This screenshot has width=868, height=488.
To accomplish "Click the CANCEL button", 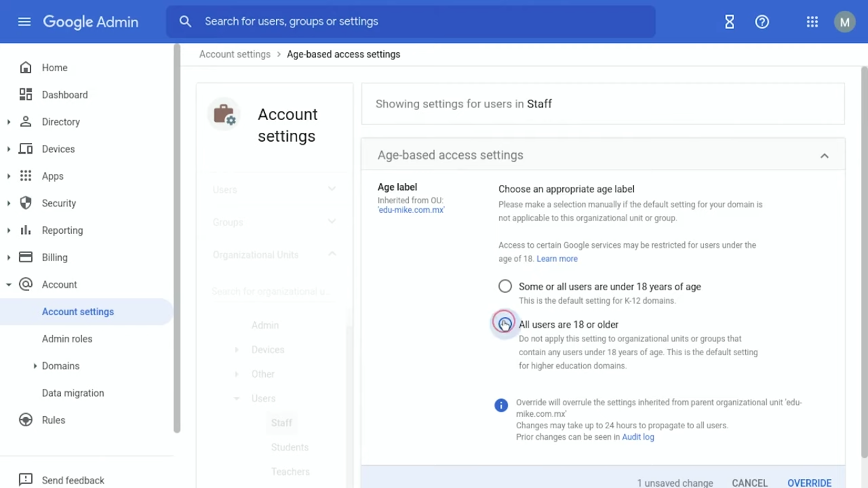I will coord(750,483).
